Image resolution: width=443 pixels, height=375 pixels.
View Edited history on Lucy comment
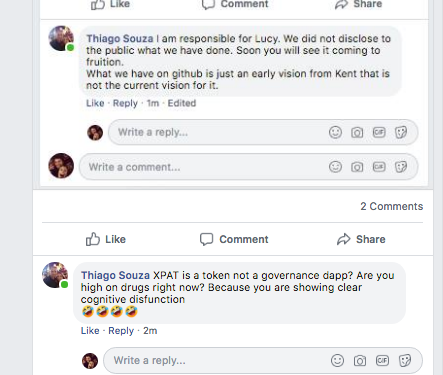182,103
